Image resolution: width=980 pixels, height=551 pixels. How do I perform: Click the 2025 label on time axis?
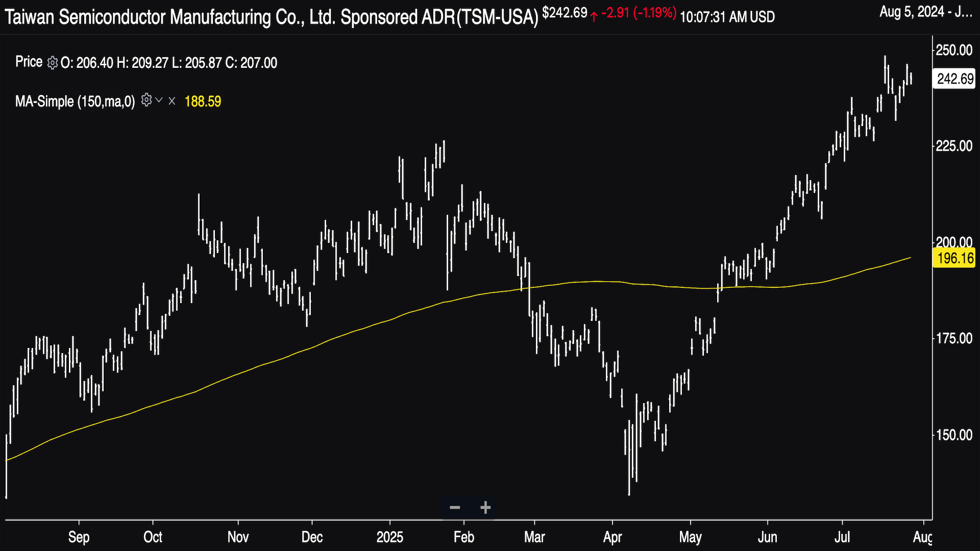pyautogui.click(x=390, y=537)
